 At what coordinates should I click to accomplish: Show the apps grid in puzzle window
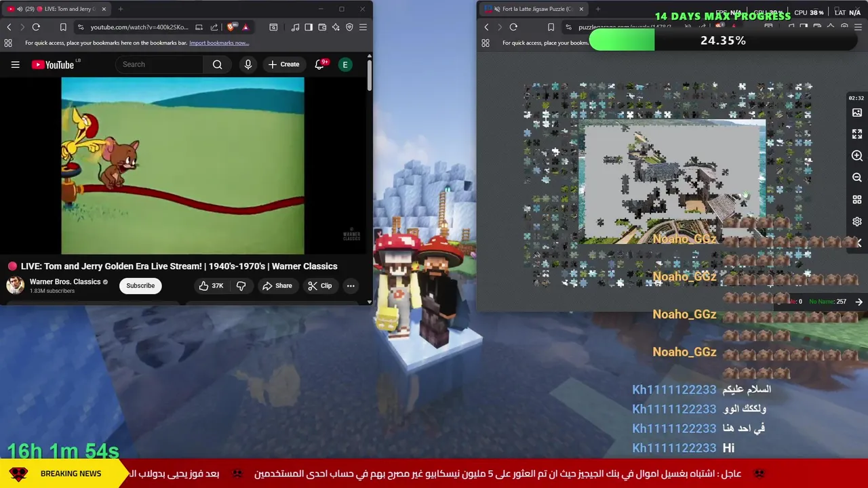tap(486, 43)
